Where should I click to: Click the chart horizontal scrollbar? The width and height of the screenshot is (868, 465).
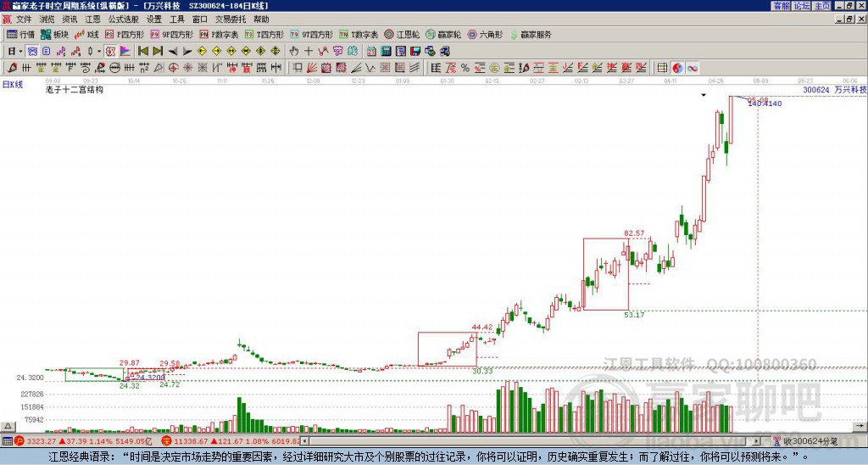click(x=531, y=441)
